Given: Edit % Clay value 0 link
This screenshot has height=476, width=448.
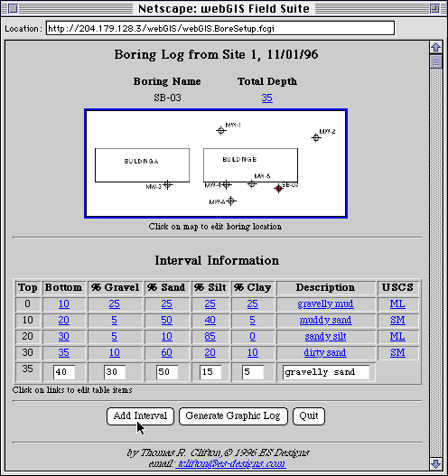Looking at the screenshot, I should [x=253, y=336].
